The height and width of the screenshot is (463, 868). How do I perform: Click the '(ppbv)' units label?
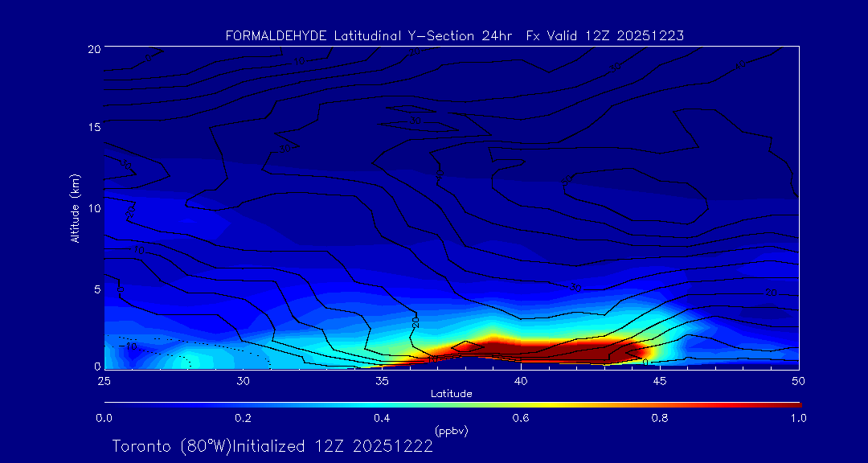pyautogui.click(x=452, y=430)
